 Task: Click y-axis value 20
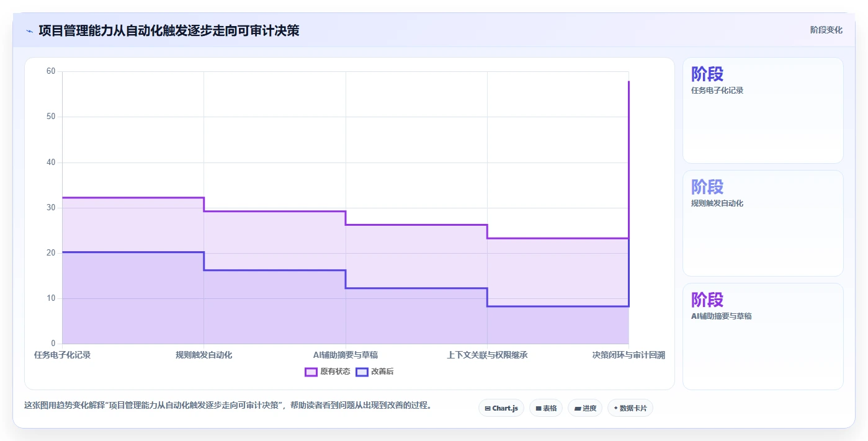click(51, 253)
